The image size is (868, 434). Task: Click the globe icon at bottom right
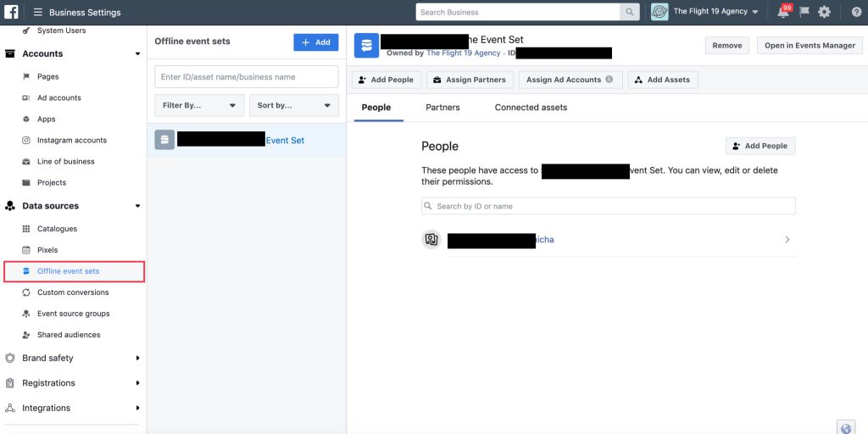pyautogui.click(x=844, y=427)
